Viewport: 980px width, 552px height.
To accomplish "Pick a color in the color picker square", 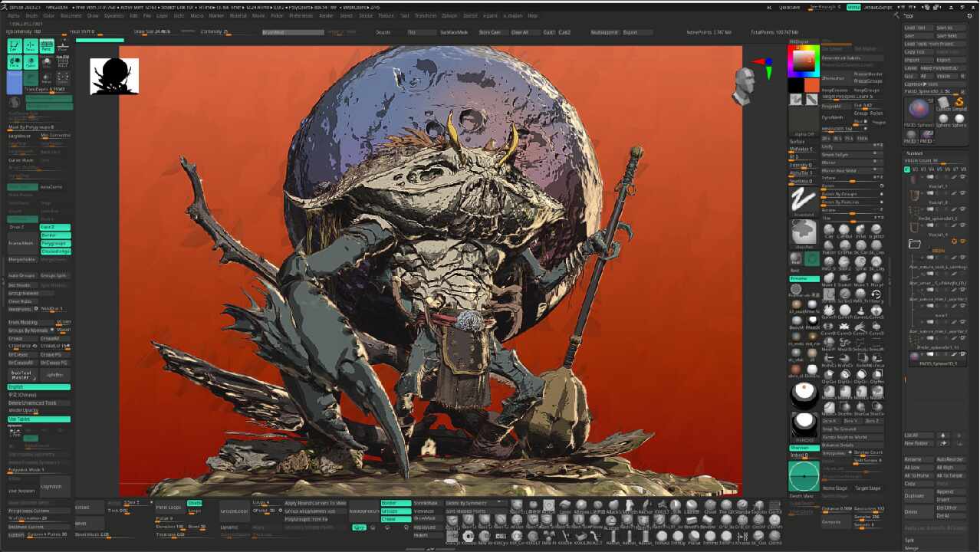I will point(804,60).
